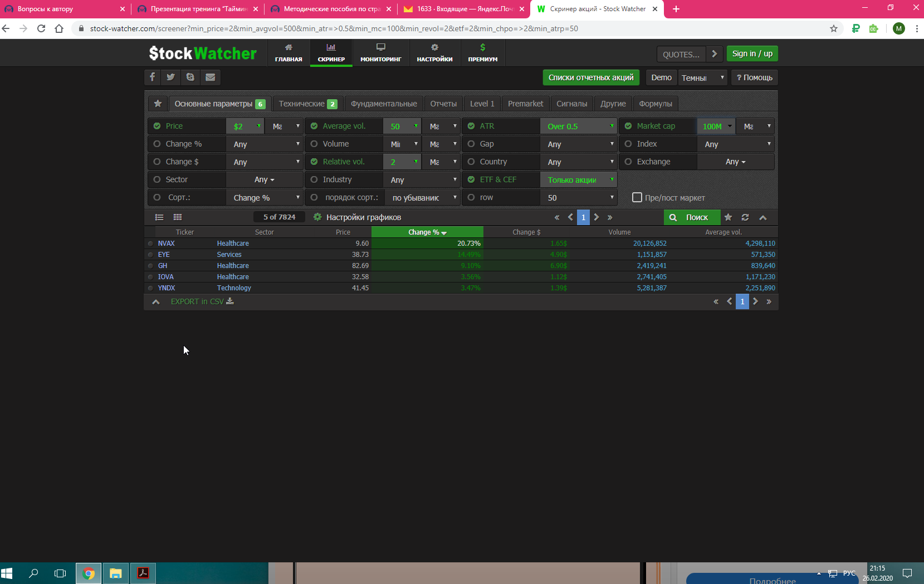Open ПРЕМИУМ navigation item
The width and height of the screenshot is (924, 584).
[483, 53]
